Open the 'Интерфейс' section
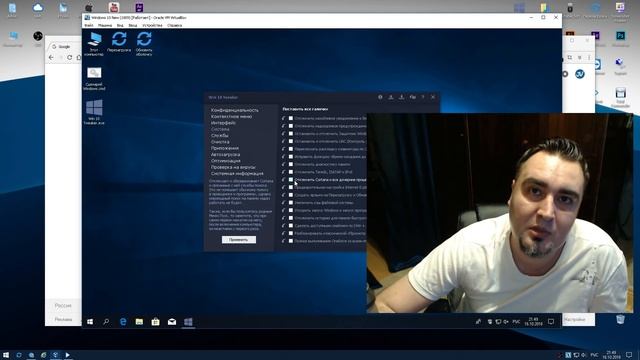 pos(223,123)
